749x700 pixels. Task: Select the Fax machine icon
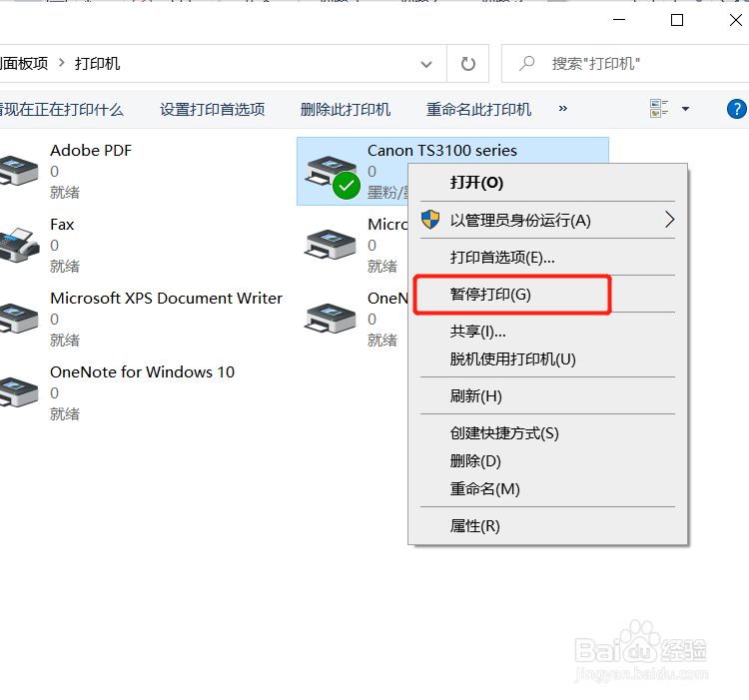point(19,245)
